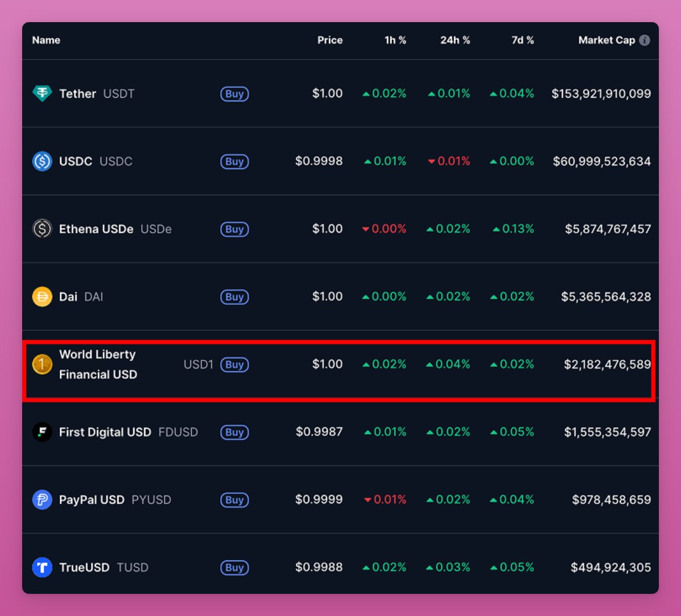
Task: Click market cap value $494,924,305
Action: 611,567
